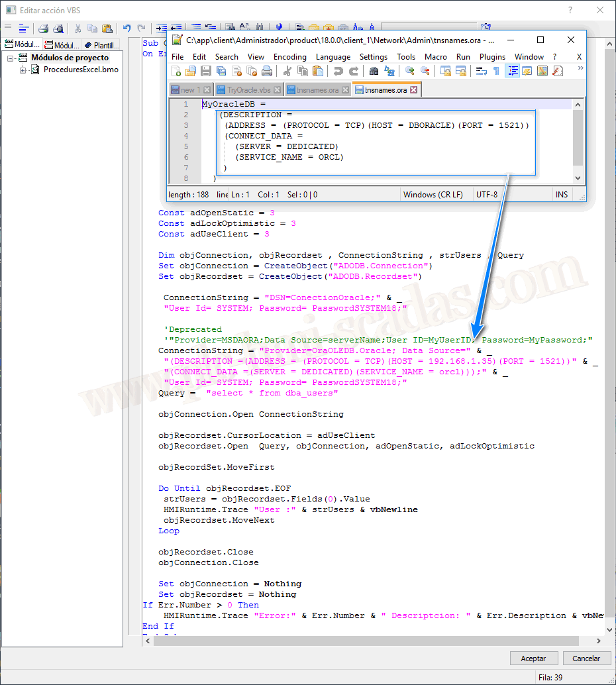Toggle the Indent Guide icon in Notepad++

coord(512,72)
